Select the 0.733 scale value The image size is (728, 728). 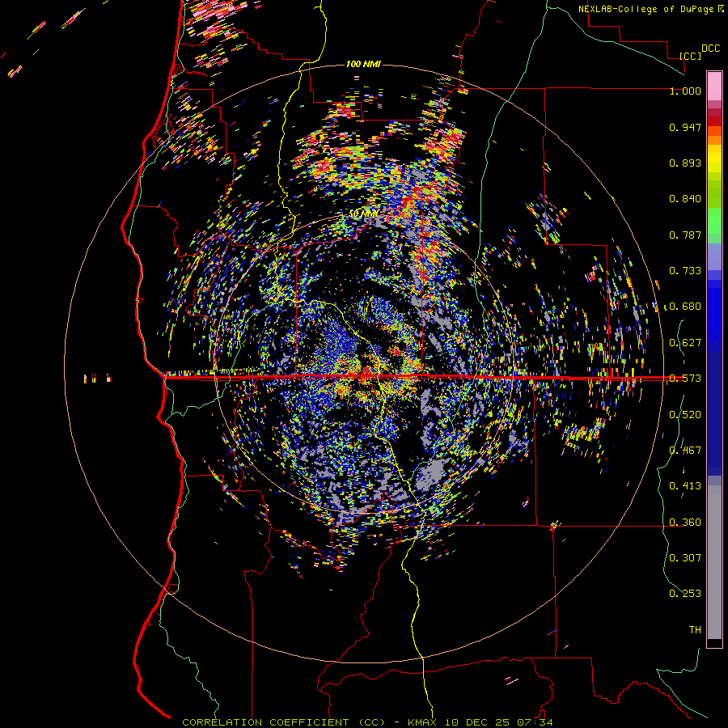[685, 271]
